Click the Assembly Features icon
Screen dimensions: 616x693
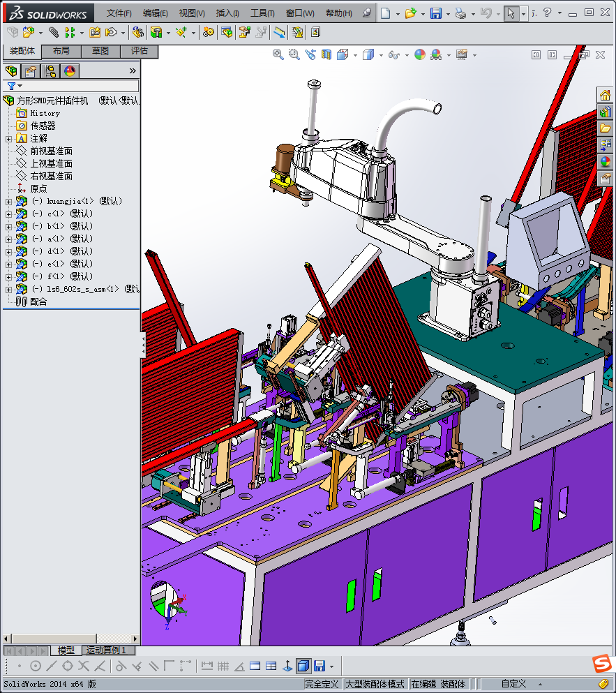coord(156,32)
